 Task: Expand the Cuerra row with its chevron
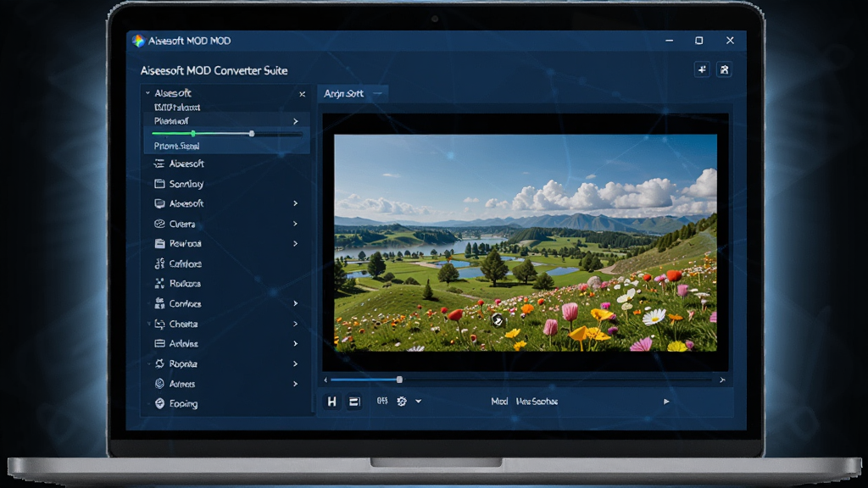tap(296, 224)
